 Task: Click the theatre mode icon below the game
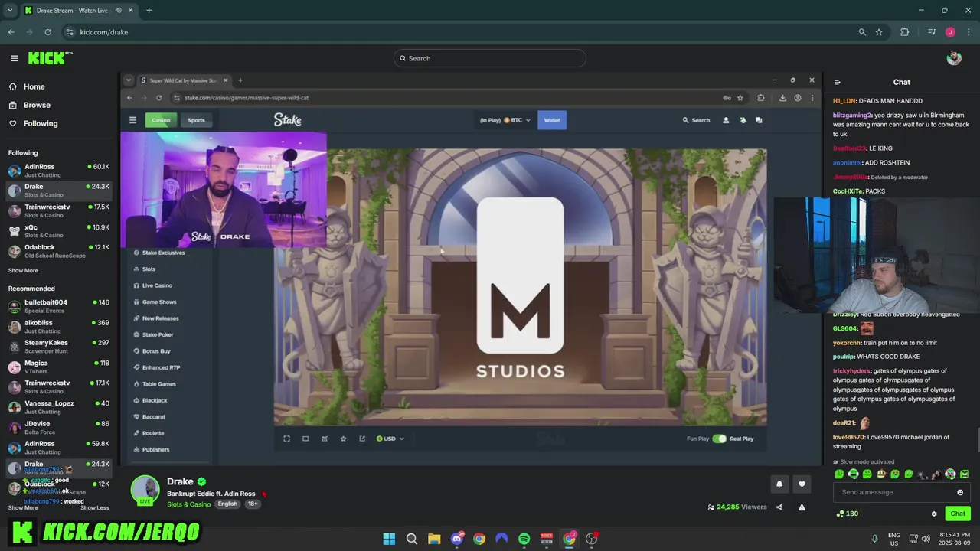[x=305, y=439]
